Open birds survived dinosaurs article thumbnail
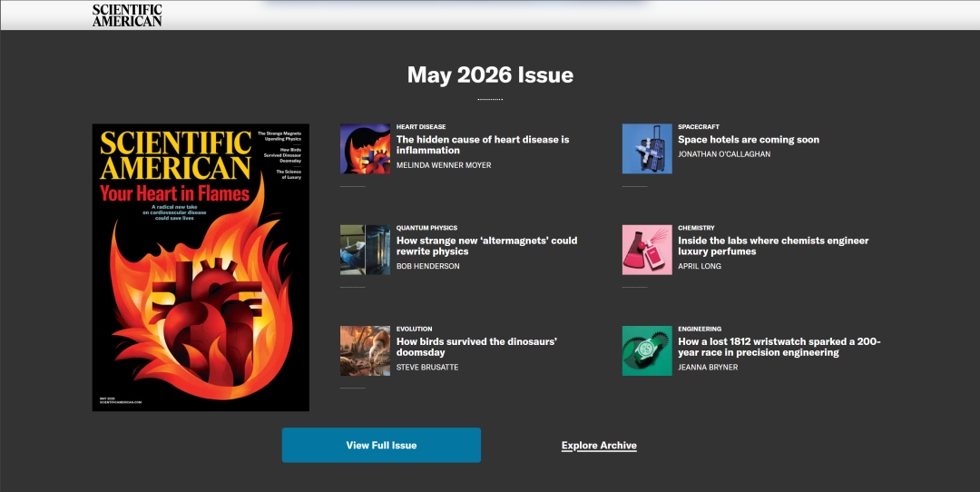 tap(365, 350)
